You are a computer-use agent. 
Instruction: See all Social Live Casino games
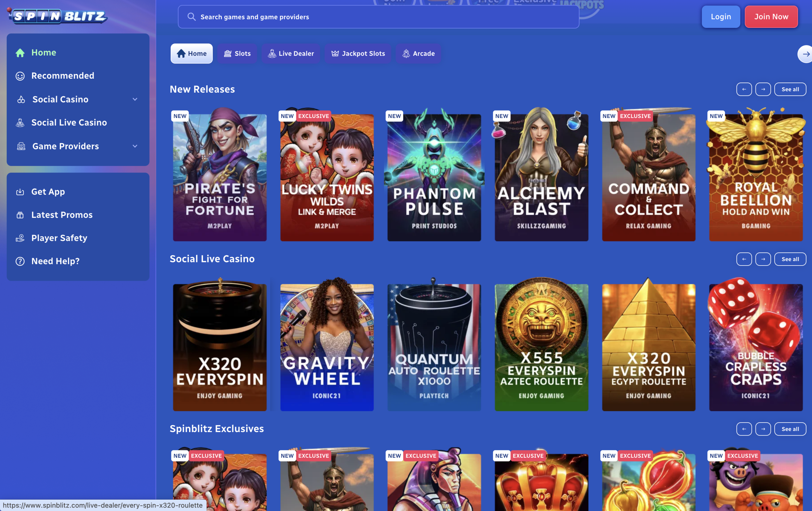point(790,259)
